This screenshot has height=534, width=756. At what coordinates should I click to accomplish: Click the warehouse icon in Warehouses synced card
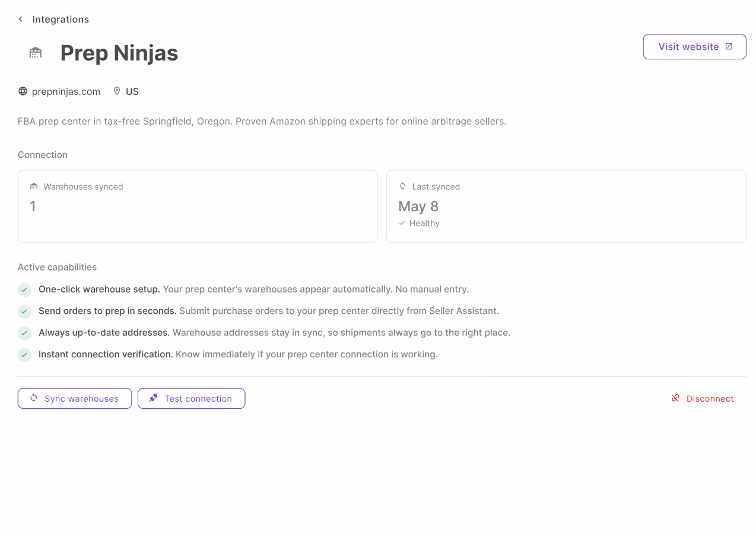point(34,186)
